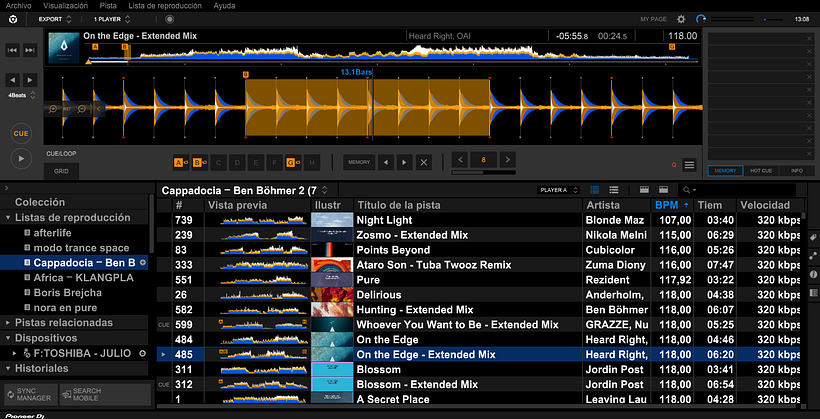820x419 pixels.
Task: Click the MY PAGE link
Action: [652, 19]
